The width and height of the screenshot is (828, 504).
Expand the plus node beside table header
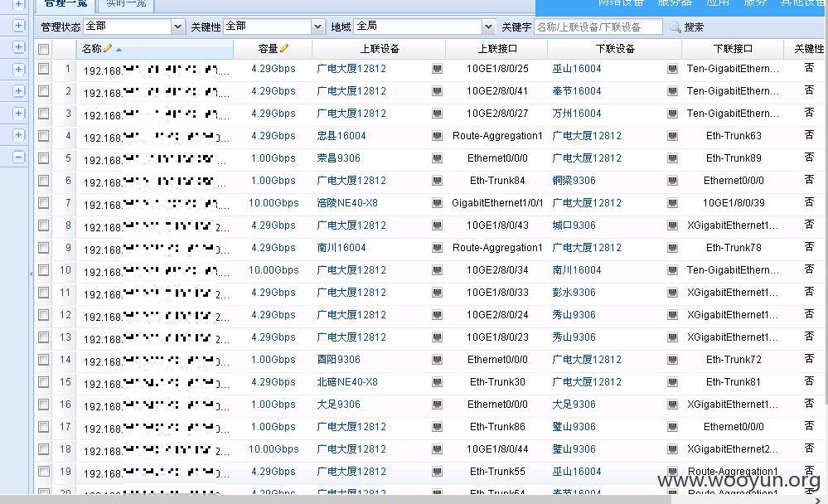(x=18, y=47)
